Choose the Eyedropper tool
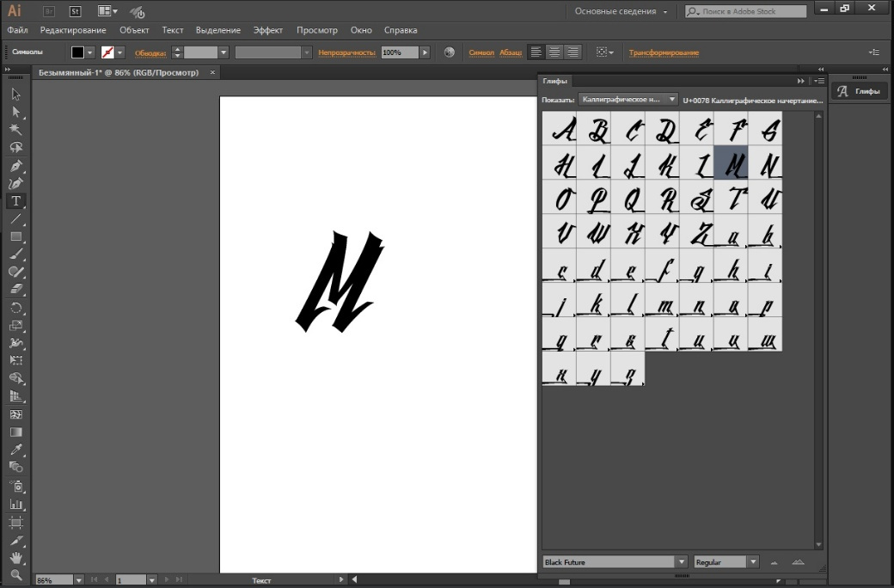The image size is (894, 588). [x=15, y=450]
